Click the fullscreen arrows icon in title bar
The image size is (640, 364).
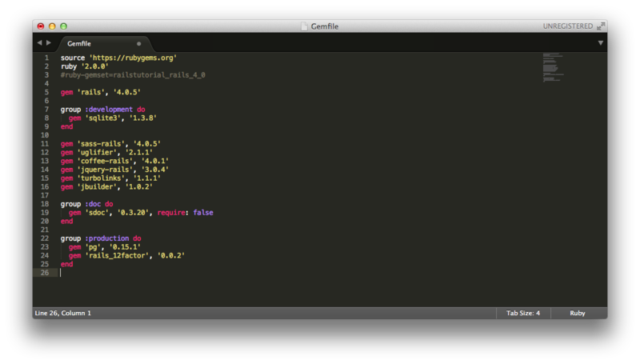click(x=601, y=26)
